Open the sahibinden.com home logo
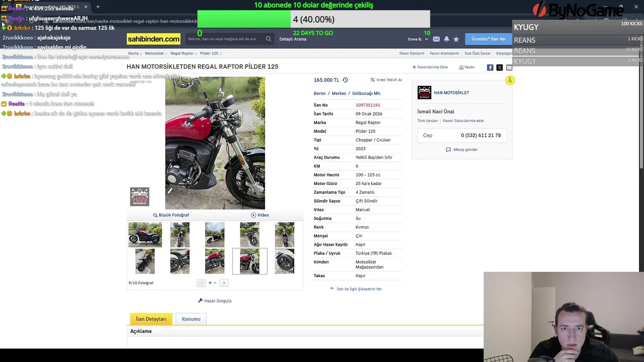This screenshot has height=362, width=644. tap(153, 39)
